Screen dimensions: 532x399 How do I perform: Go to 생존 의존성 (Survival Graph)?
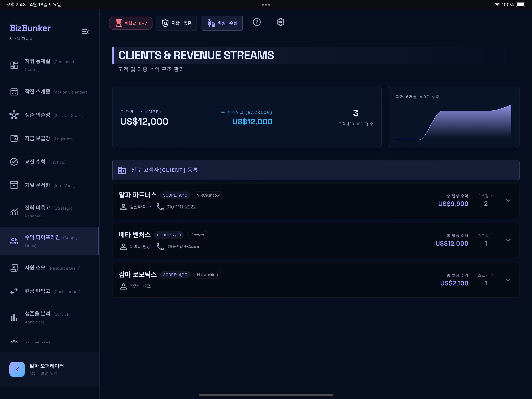(49, 115)
